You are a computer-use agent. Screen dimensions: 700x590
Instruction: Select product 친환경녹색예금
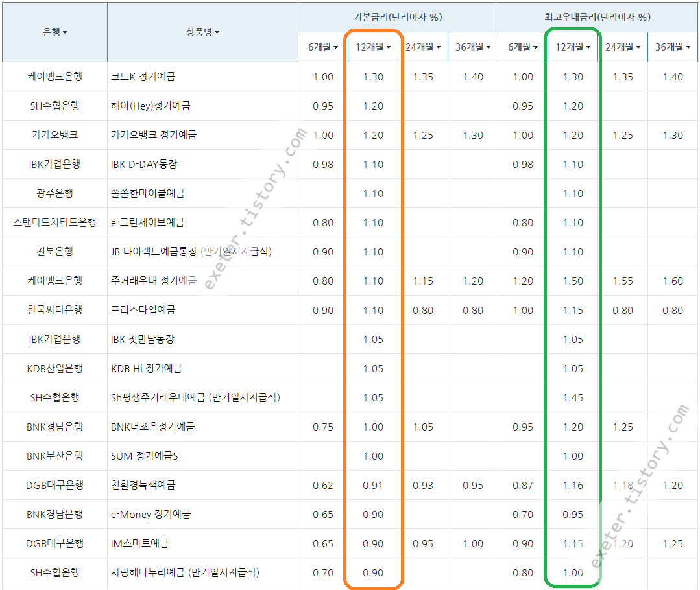coord(143,485)
